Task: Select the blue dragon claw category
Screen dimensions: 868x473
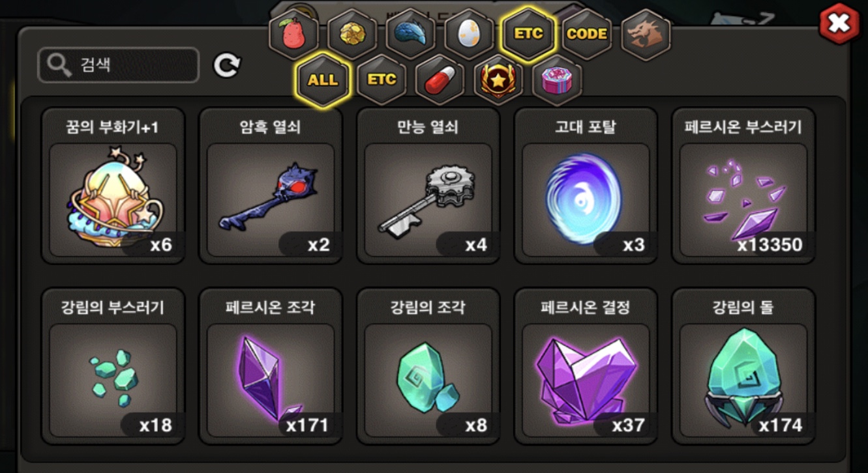Action: point(411,34)
